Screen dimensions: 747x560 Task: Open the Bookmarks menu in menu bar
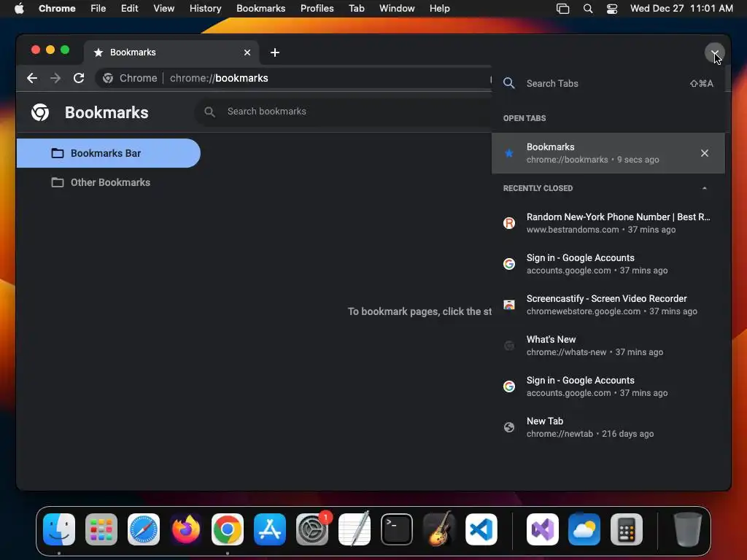(260, 9)
